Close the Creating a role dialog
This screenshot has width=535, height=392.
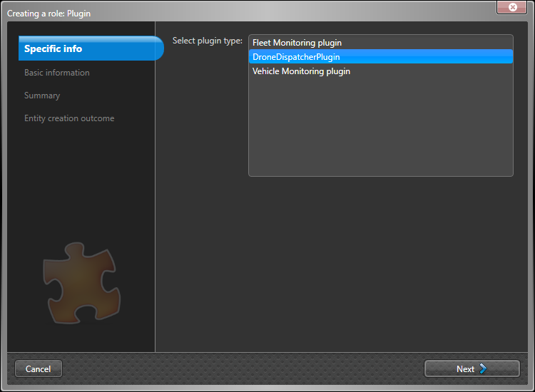512,7
